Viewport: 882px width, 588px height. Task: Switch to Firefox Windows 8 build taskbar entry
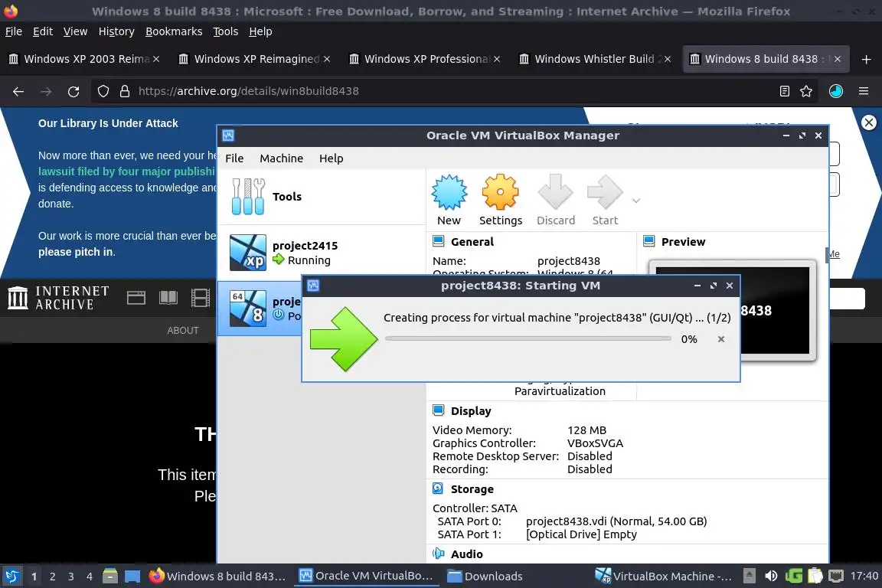pyautogui.click(x=217, y=577)
